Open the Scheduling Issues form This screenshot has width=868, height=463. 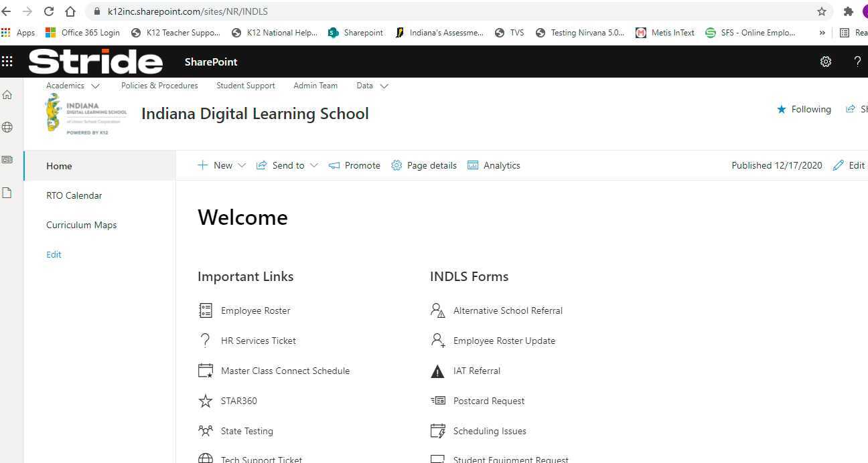(490, 431)
